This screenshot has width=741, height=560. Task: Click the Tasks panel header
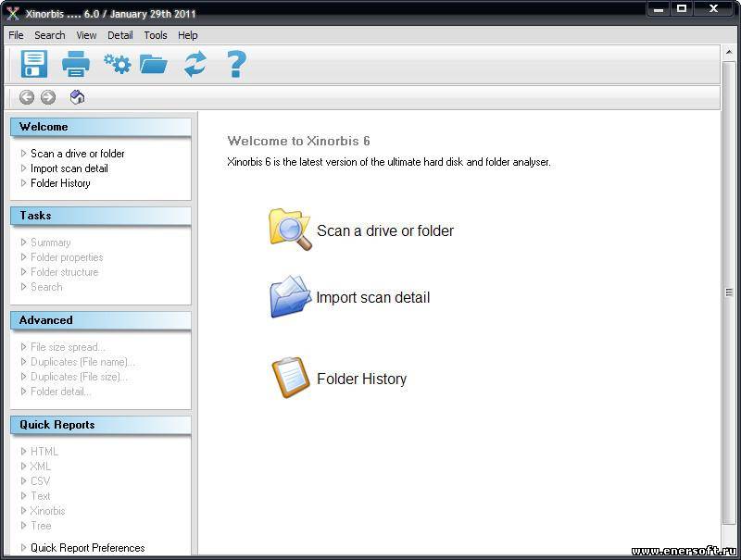pyautogui.click(x=101, y=216)
